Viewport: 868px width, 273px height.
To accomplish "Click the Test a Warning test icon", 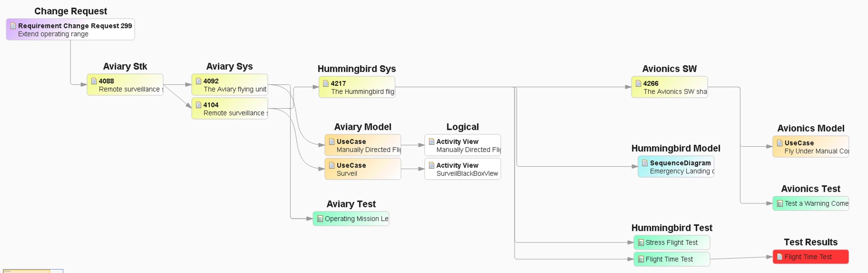I will 780,203.
